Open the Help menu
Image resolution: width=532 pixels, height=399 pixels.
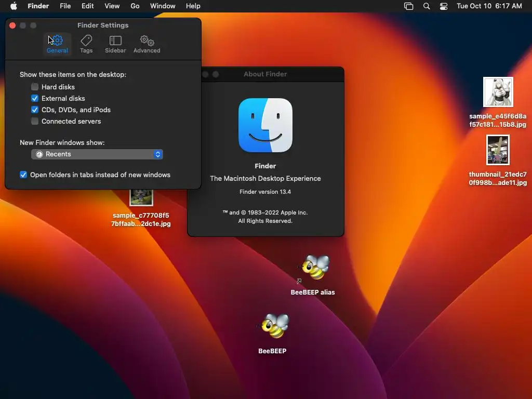[193, 6]
